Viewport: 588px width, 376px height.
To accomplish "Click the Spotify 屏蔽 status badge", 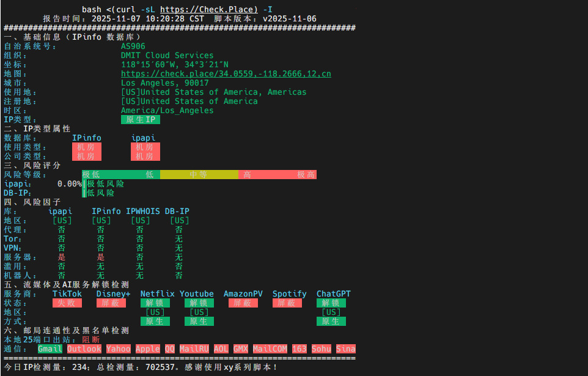I will 287,303.
